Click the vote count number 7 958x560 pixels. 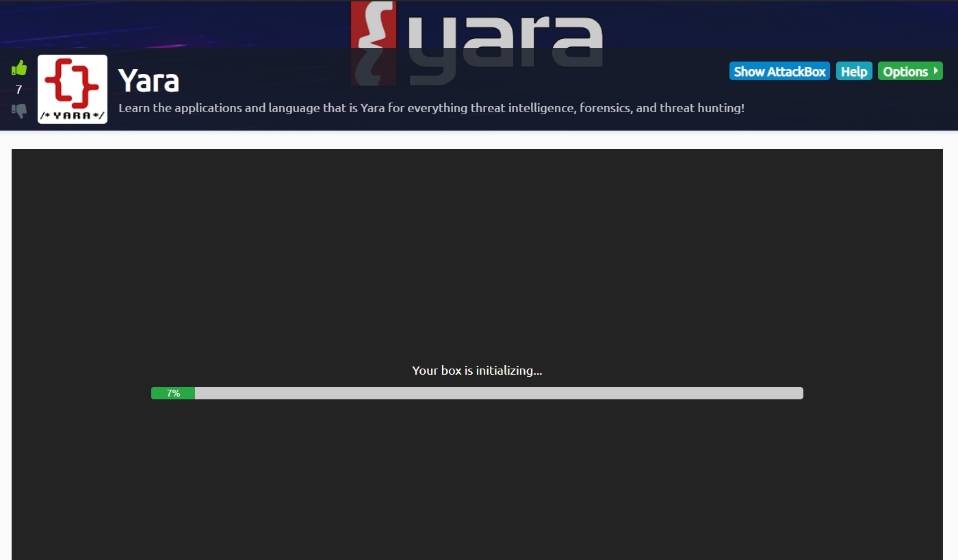click(19, 90)
